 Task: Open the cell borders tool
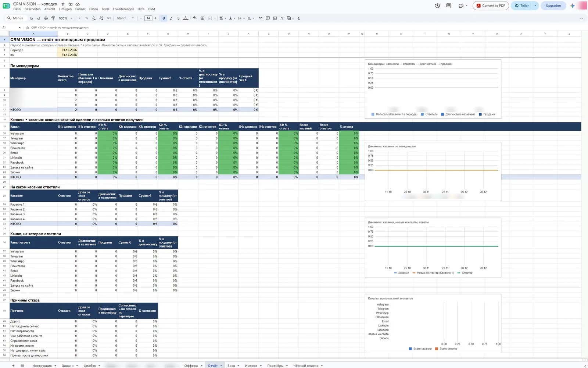pos(202,18)
